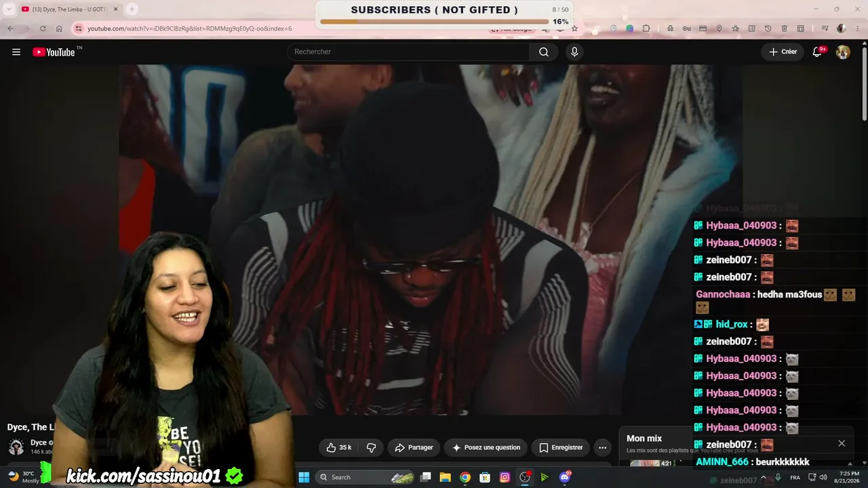Open YouTube notifications bell
This screenshot has width=868, height=488.
[x=818, y=52]
